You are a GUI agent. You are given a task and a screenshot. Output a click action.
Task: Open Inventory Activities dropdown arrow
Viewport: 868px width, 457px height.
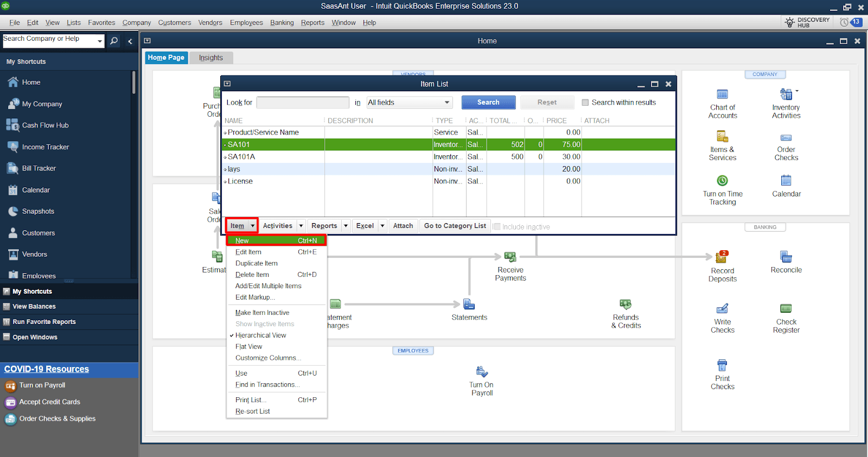(x=796, y=91)
